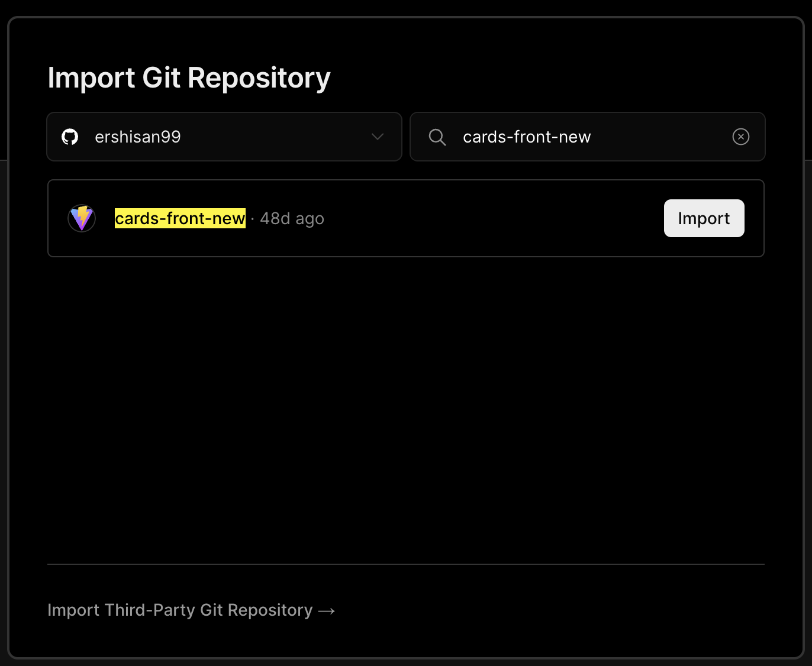Select the highlighted cards-front-new repository name

(x=180, y=218)
